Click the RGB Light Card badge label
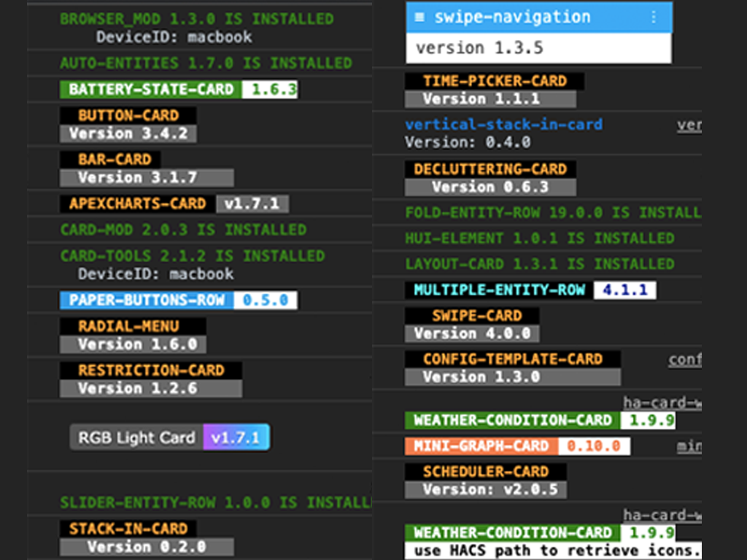Image resolution: width=747 pixels, height=560 pixels. tap(137, 437)
